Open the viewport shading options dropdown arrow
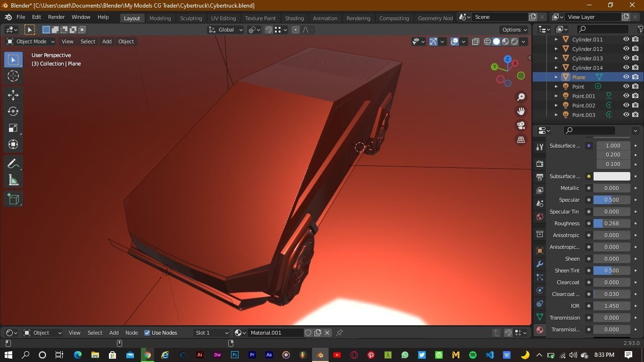This screenshot has height=362, width=644. pos(523,41)
